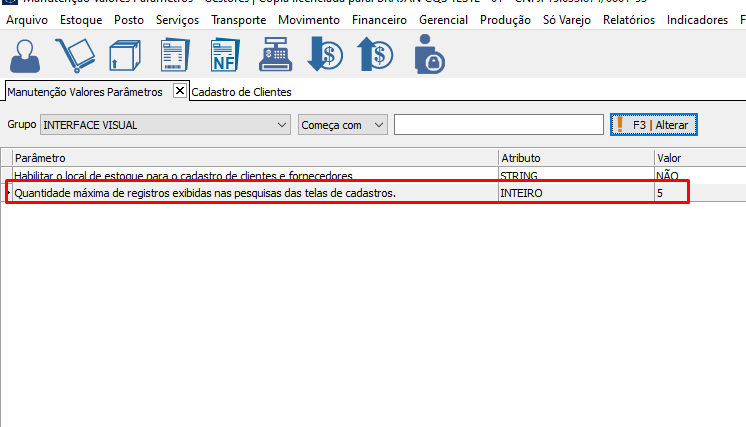Screen dimensions: 746x427
Task: Open the user padlock icon
Action: (429, 54)
